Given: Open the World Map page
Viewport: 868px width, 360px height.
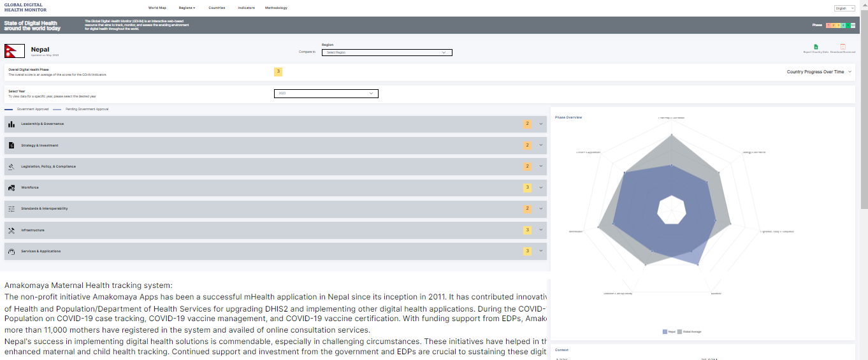Looking at the screenshot, I should pyautogui.click(x=157, y=8).
